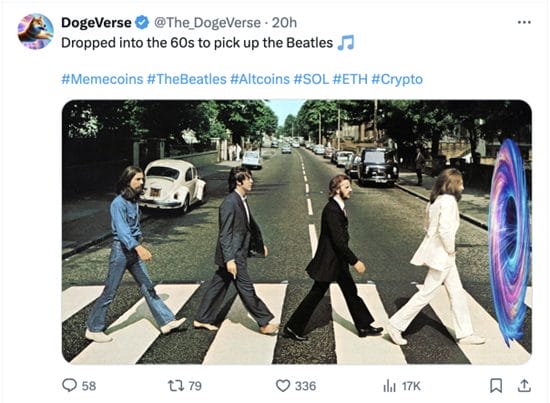The width and height of the screenshot is (550, 403).
Task: Follow the #Memecoins hashtag
Action: click(x=102, y=79)
